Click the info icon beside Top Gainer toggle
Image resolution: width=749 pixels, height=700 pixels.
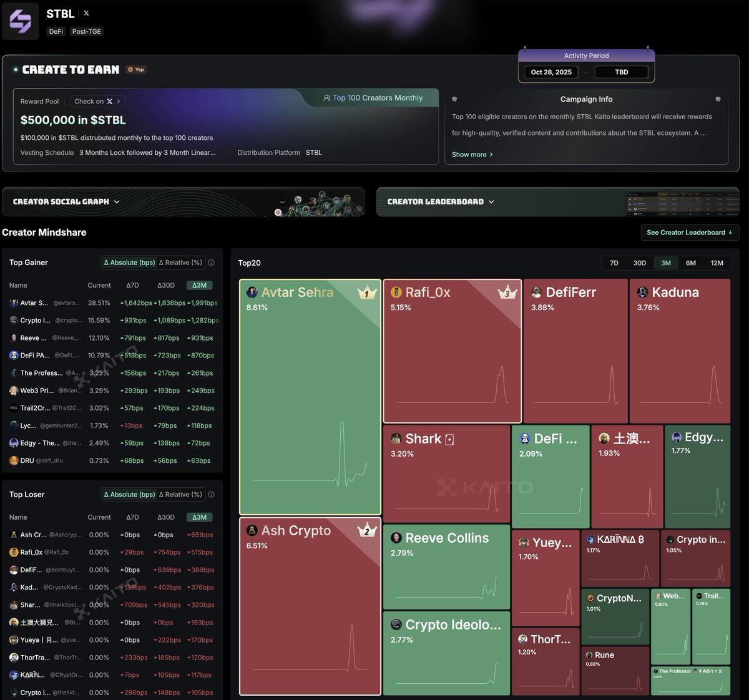pos(211,263)
